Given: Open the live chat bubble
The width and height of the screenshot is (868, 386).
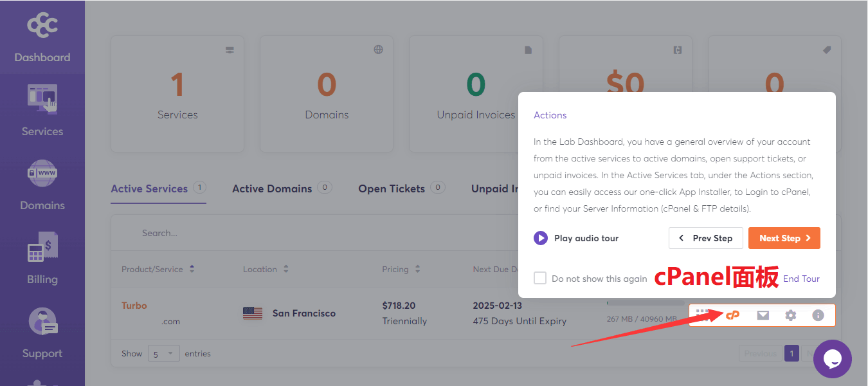Looking at the screenshot, I should [832, 359].
